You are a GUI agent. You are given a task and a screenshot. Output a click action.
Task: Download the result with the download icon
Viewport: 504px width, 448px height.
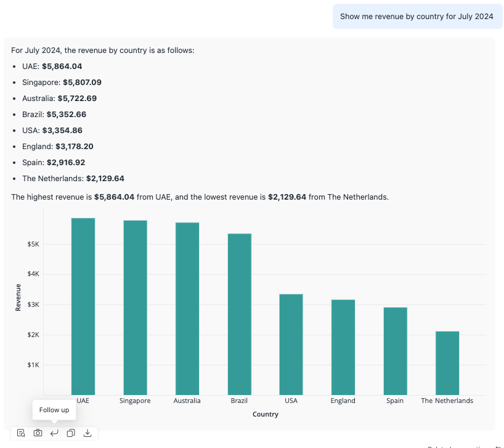pyautogui.click(x=87, y=433)
